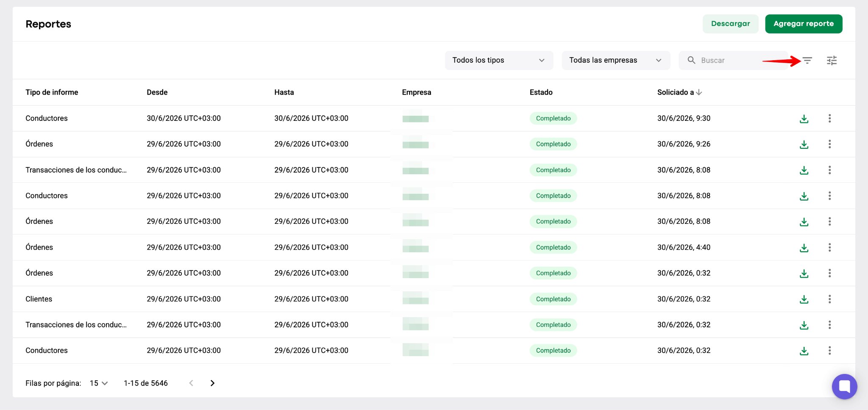Open the purple chat widget bubble
This screenshot has width=868, height=410.
coord(844,386)
